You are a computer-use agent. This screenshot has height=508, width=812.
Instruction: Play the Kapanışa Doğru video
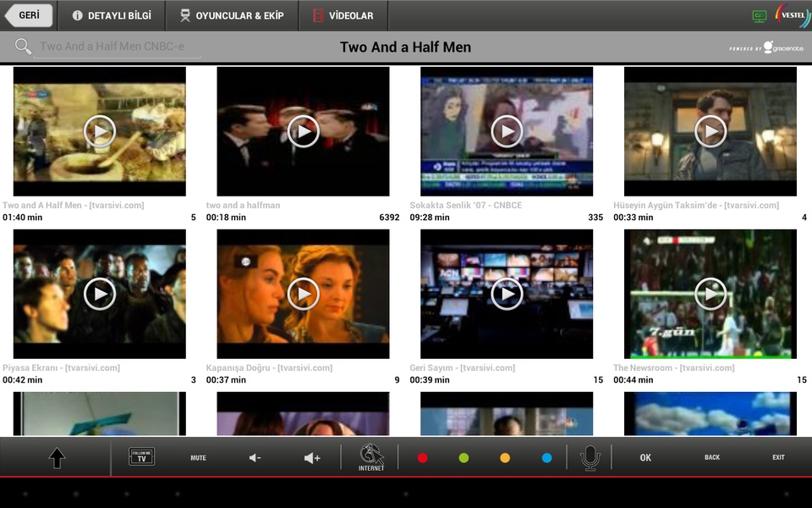coord(303,294)
